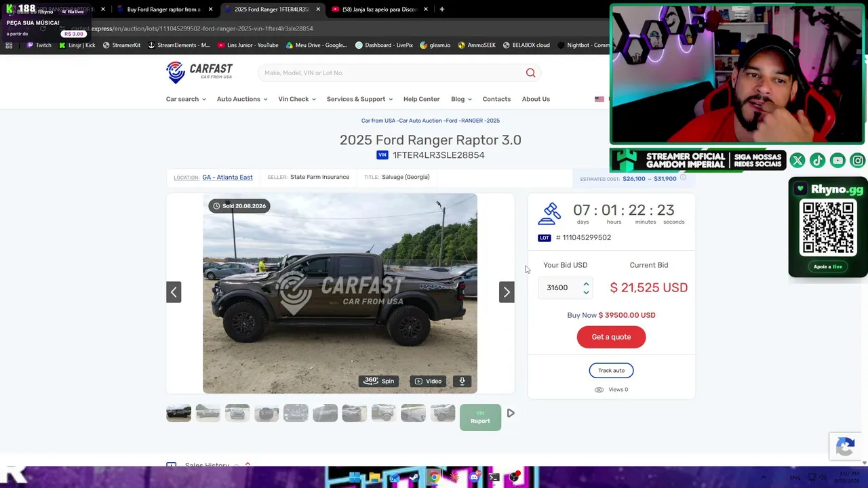
Task: Open the Twitch bookmark
Action: (39, 45)
